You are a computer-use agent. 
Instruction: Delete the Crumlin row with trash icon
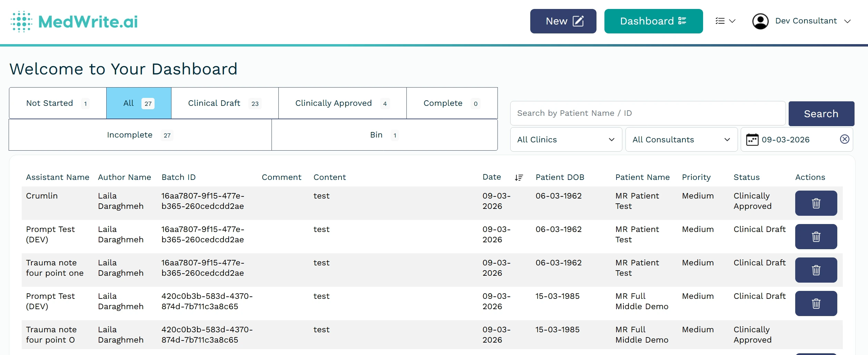816,203
